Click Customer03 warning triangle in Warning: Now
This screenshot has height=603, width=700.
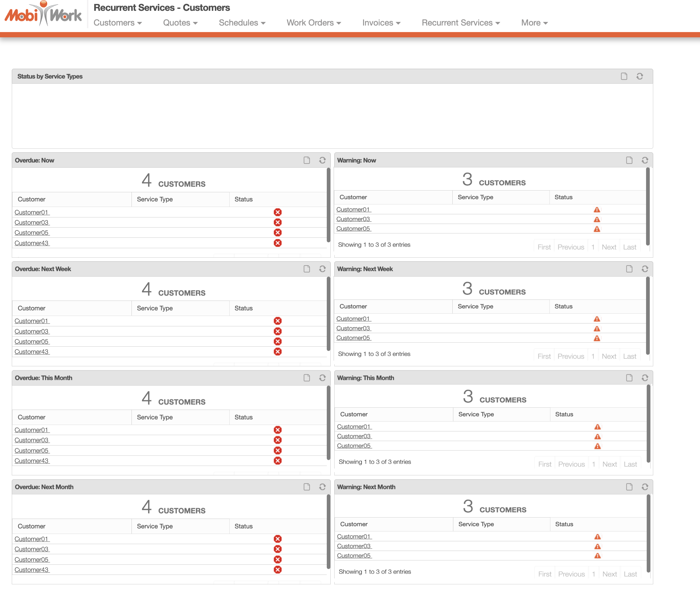tap(597, 219)
